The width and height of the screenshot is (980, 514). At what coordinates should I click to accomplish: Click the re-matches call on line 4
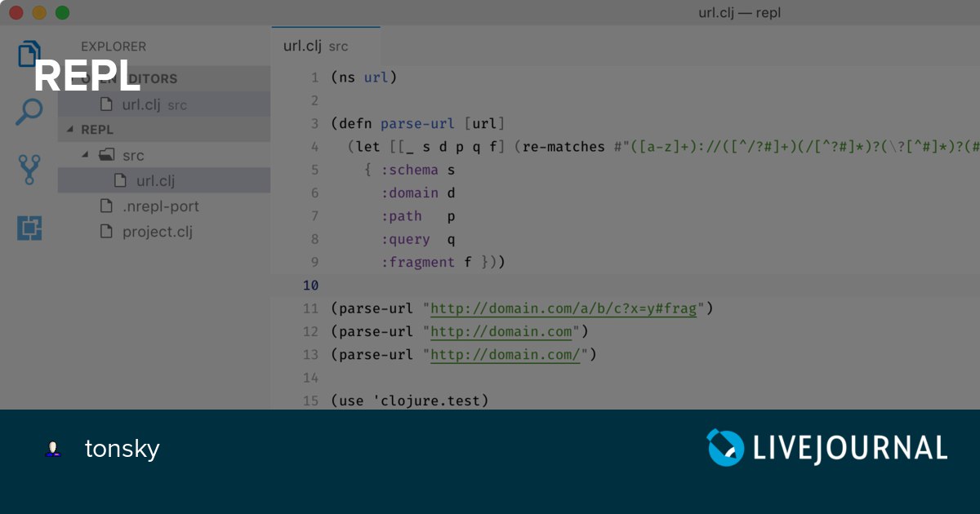coord(563,147)
